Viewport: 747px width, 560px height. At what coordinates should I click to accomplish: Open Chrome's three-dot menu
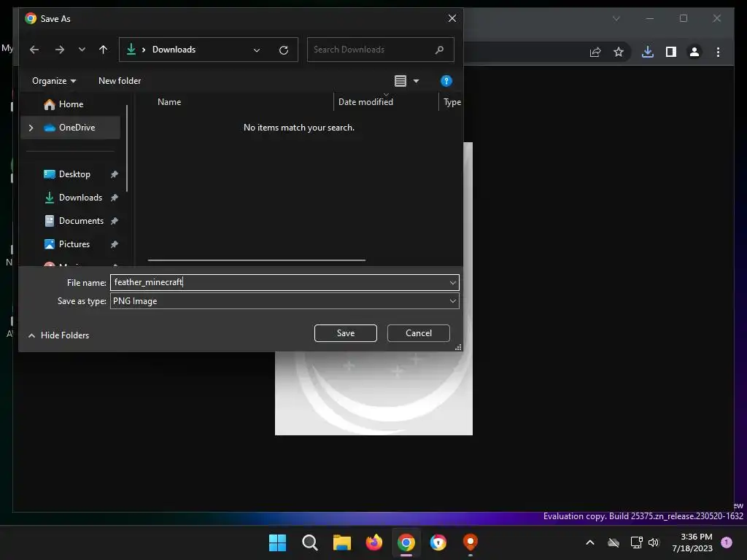pyautogui.click(x=718, y=52)
